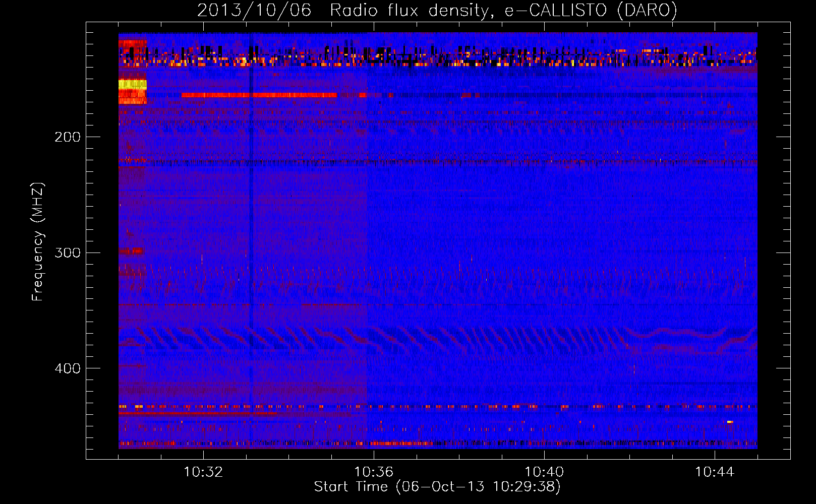816x504 pixels.
Task: Click the 400 frequency tick label
Action: pyautogui.click(x=68, y=368)
